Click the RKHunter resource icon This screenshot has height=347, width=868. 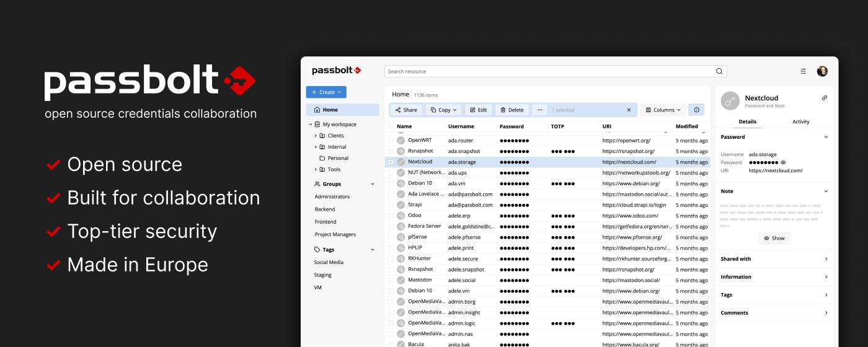(401, 259)
